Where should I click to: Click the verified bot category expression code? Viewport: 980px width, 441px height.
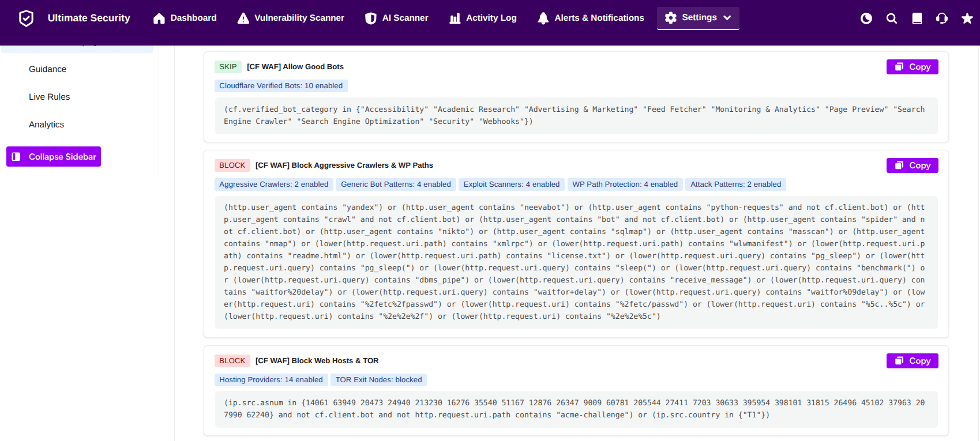(576, 115)
